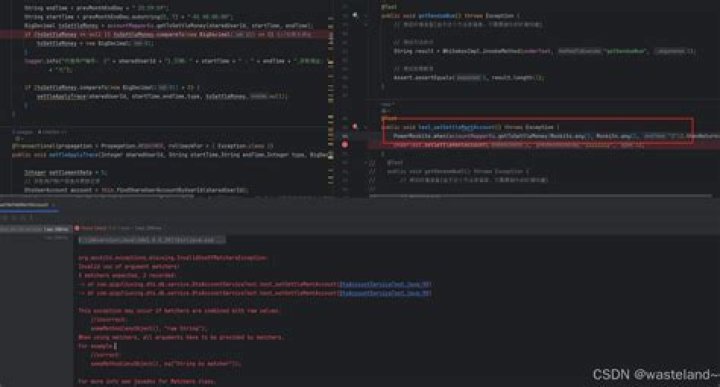Click the failed test status icon
The height and width of the screenshot is (387, 720).
click(x=77, y=228)
